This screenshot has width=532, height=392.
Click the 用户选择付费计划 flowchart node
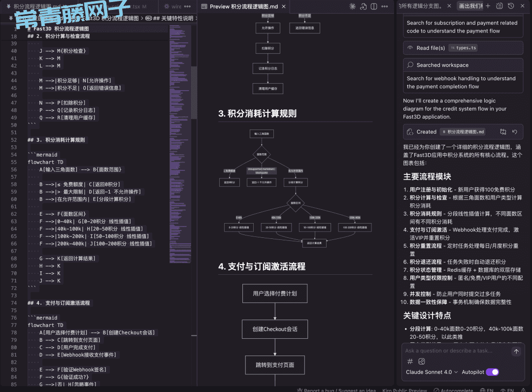coord(275,294)
